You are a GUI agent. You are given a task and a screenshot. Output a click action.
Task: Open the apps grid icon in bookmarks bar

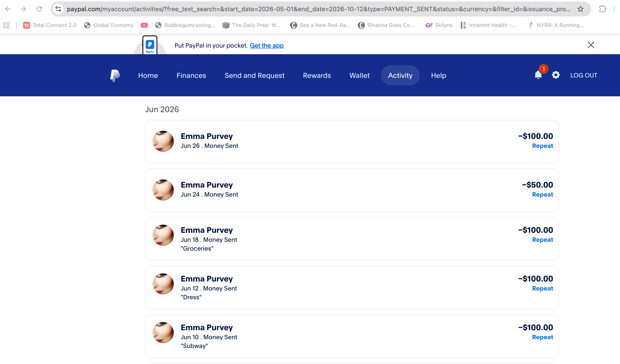(6, 25)
